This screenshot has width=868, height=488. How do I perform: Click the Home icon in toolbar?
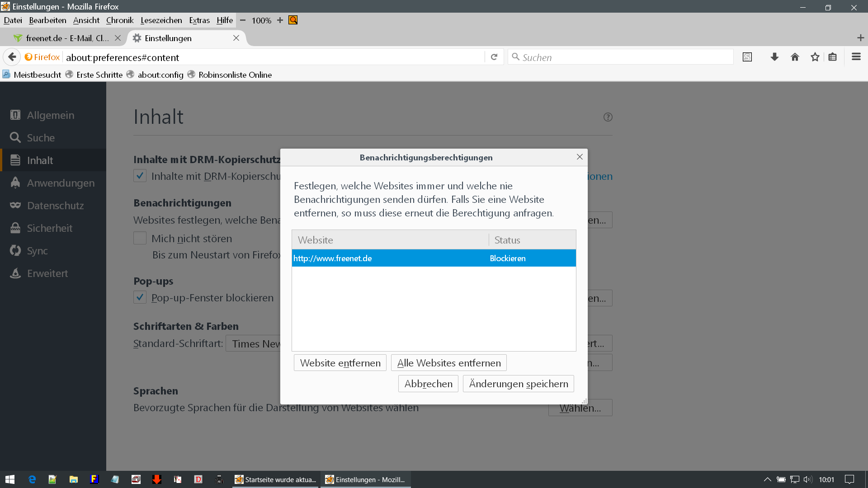tap(795, 57)
